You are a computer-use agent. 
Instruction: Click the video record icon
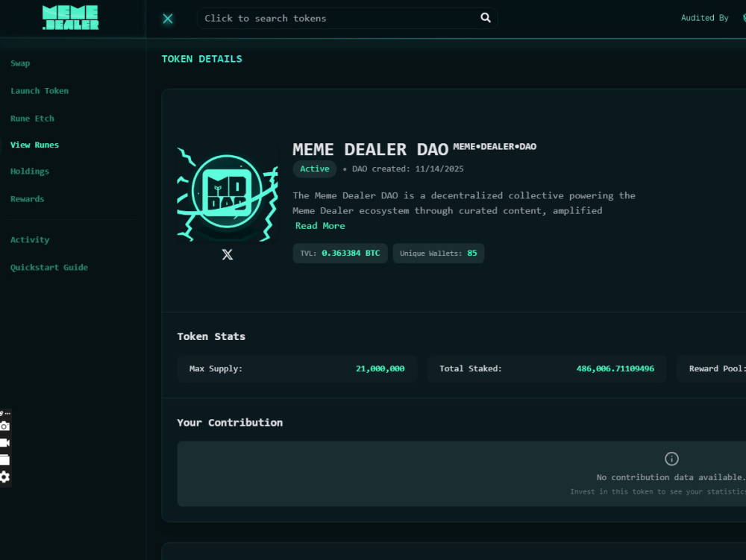[x=4, y=443]
